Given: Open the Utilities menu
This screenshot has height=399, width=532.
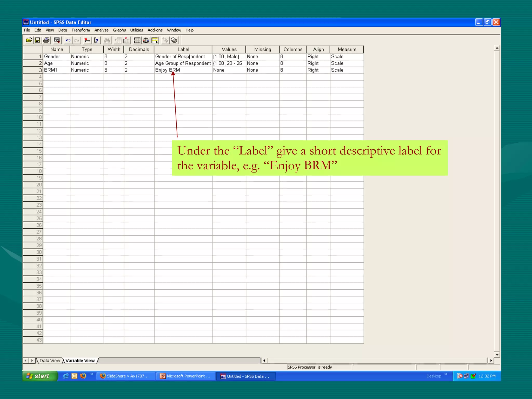Looking at the screenshot, I should click(x=137, y=30).
